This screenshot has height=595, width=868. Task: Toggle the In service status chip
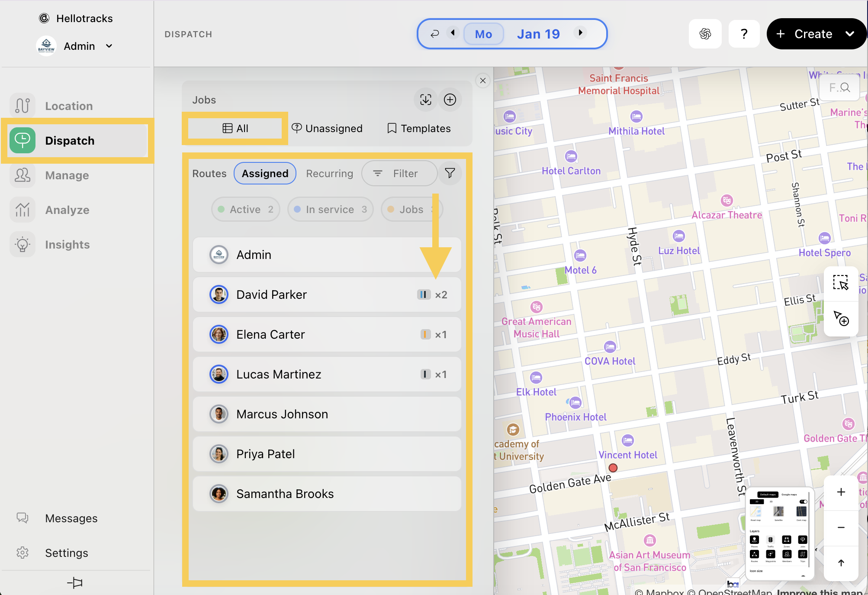click(x=330, y=210)
